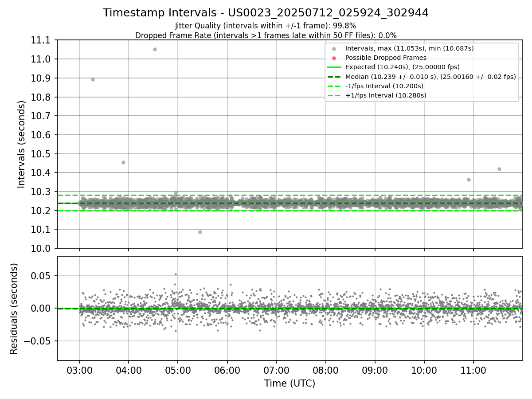532x399 pixels.
Task: Select the Dropped Frame Rate 0.0% subtitle line
Action: pyautogui.click(x=266, y=35)
